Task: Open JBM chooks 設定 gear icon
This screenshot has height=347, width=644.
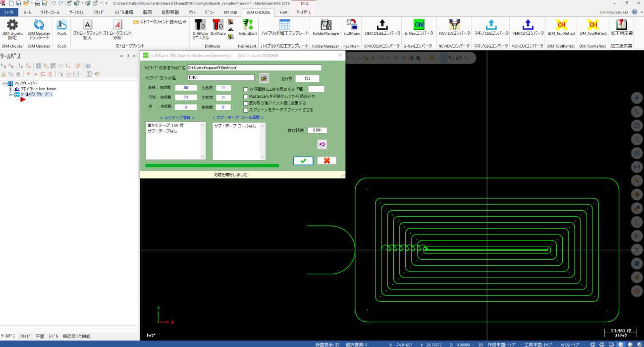Action: click(x=12, y=30)
